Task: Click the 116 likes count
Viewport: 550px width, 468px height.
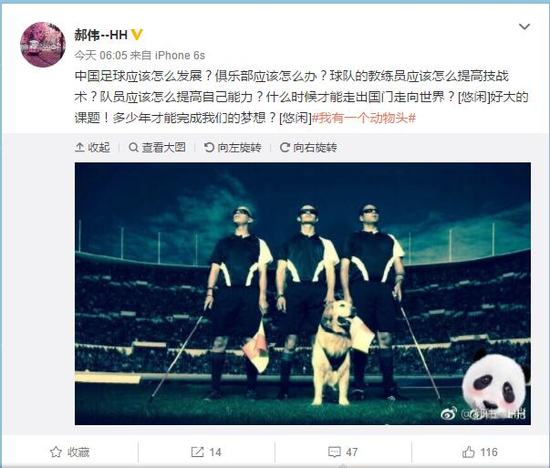Action: tap(489, 452)
